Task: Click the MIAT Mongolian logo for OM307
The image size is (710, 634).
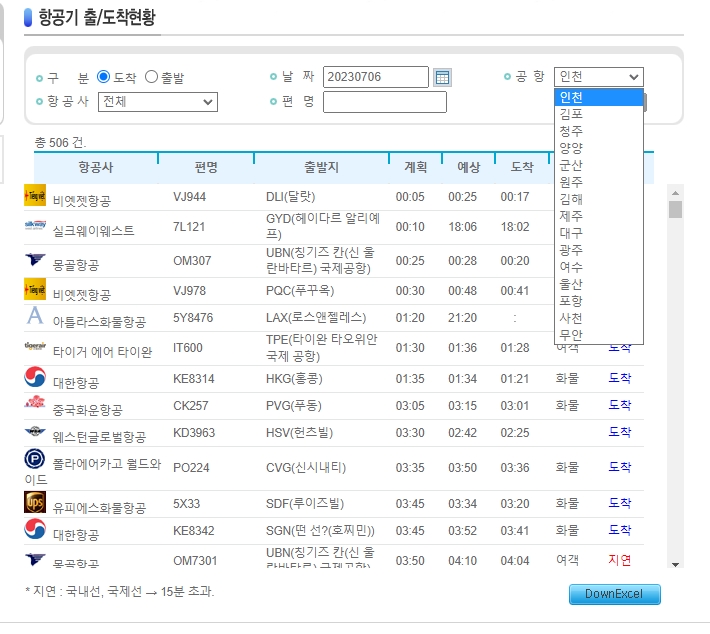Action: [35, 259]
